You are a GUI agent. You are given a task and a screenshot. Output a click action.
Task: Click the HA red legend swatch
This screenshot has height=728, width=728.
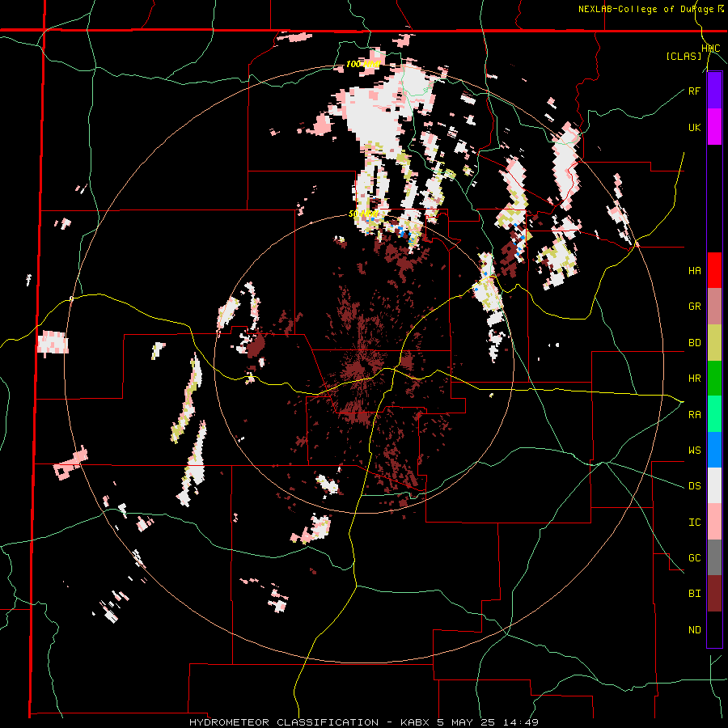tap(714, 270)
